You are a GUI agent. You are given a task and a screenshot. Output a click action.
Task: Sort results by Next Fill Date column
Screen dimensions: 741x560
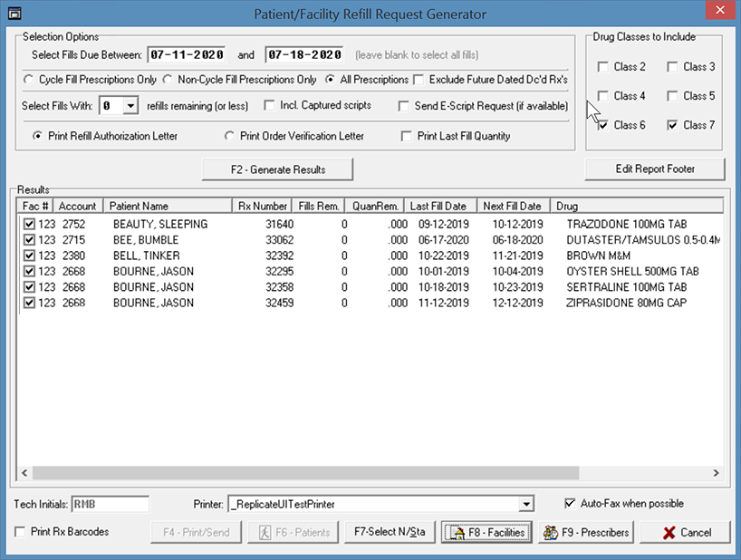coord(514,206)
